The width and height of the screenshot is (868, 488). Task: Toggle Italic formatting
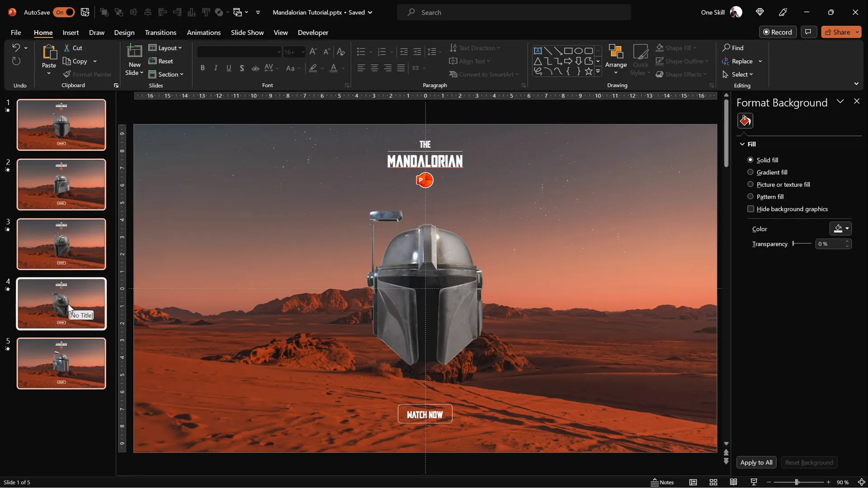pos(216,68)
